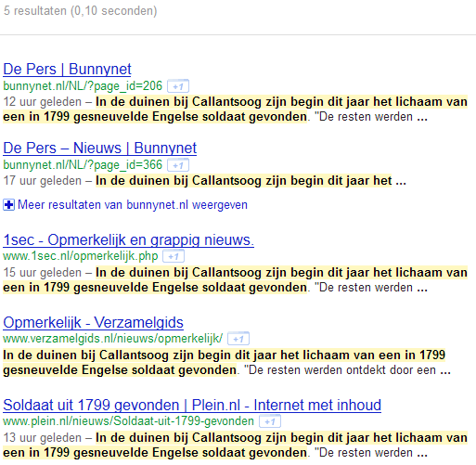Click the '5 resultaten (0,10 seconden)' text
Screen dimensions: 476x465
click(x=81, y=11)
